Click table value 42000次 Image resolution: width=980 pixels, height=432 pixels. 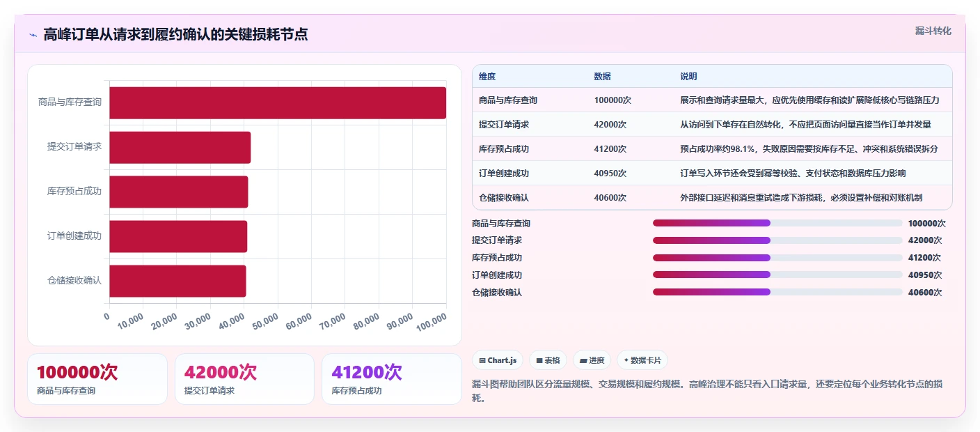pyautogui.click(x=610, y=125)
